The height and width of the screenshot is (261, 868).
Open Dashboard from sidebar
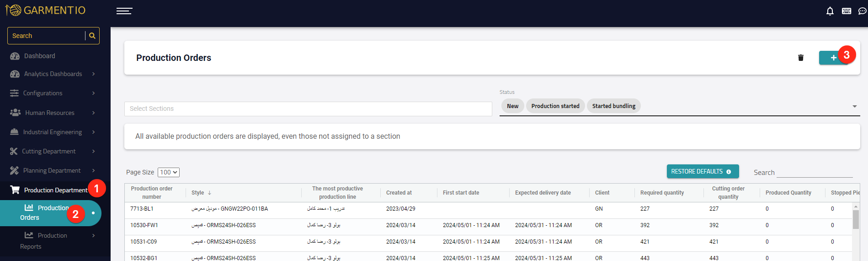tap(40, 56)
